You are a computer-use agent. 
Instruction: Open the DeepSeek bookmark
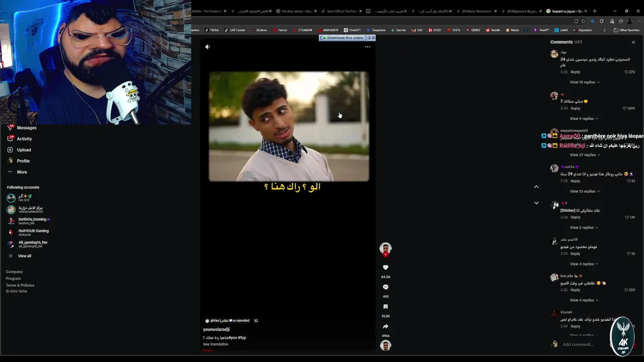click(376, 30)
